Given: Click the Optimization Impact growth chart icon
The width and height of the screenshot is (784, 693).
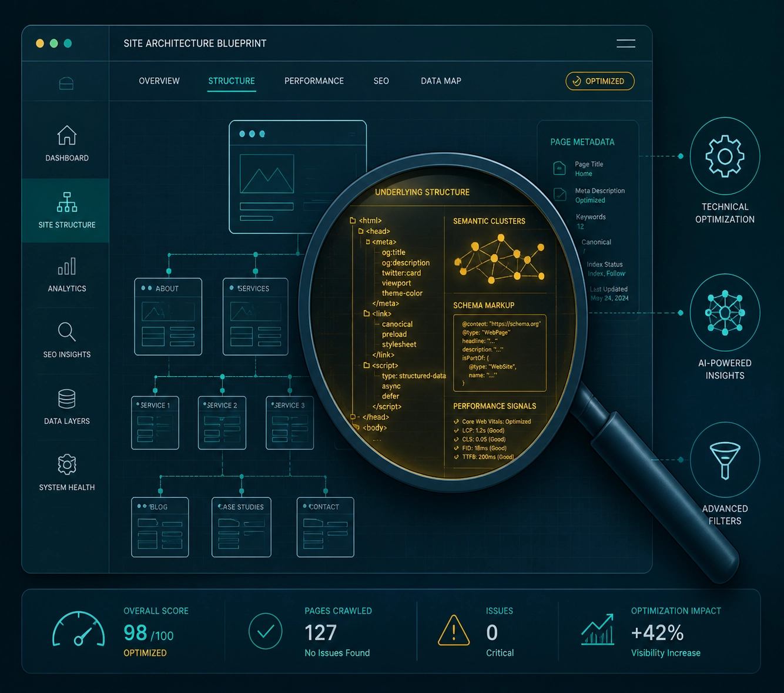Looking at the screenshot, I should [598, 630].
